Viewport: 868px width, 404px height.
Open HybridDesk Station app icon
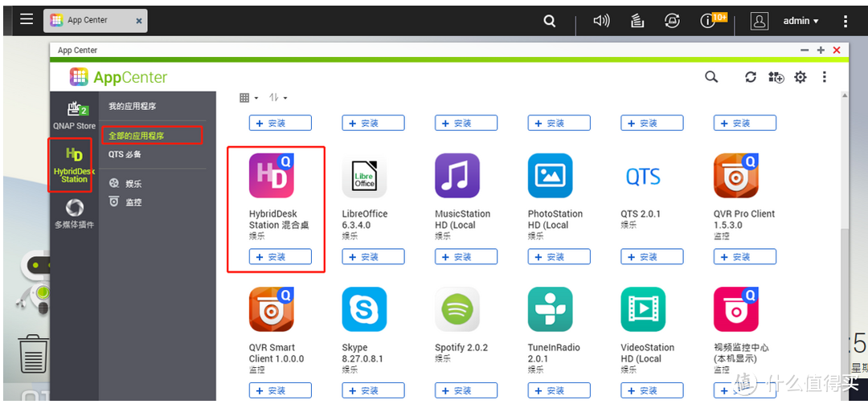(x=272, y=175)
